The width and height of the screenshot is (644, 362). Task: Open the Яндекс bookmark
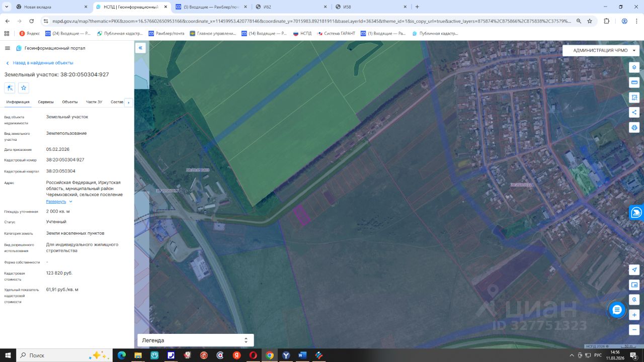(29, 33)
